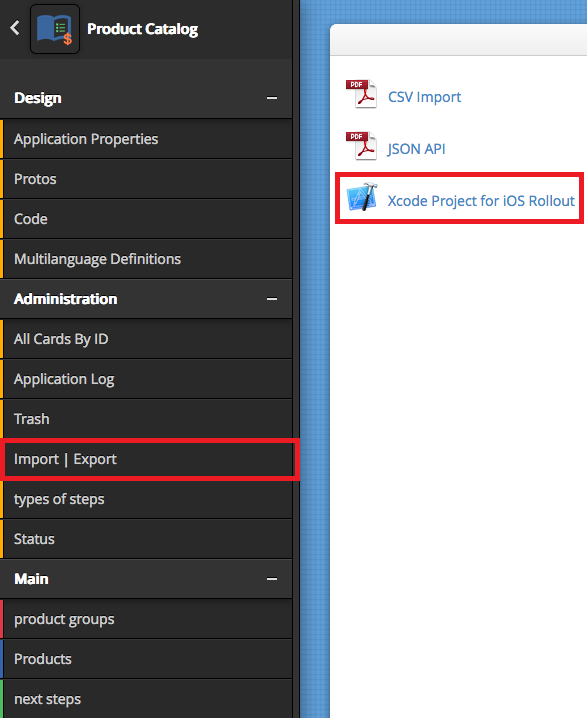
Task: Click the Xcode hammer icon
Action: click(362, 197)
